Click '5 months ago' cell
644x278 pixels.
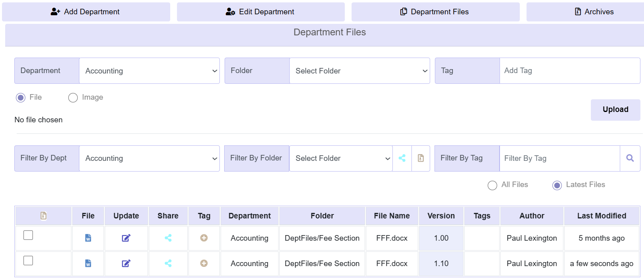point(602,238)
